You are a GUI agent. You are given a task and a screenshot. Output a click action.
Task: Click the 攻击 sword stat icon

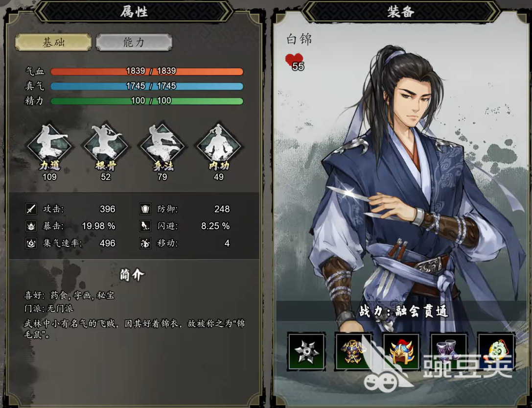31,209
